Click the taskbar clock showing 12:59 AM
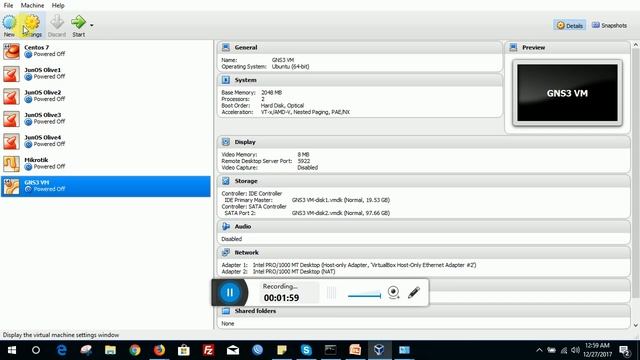640x360 pixels. 598,350
